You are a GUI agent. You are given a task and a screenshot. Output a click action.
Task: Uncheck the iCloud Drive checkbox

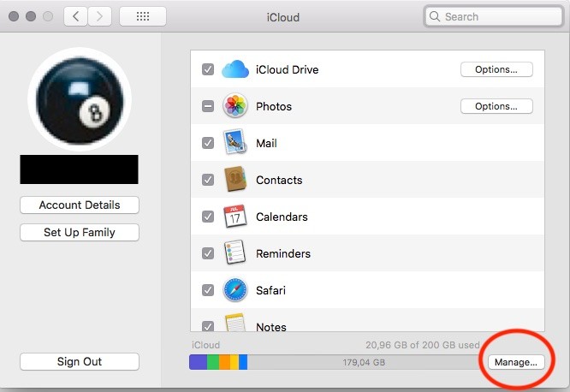(208, 69)
